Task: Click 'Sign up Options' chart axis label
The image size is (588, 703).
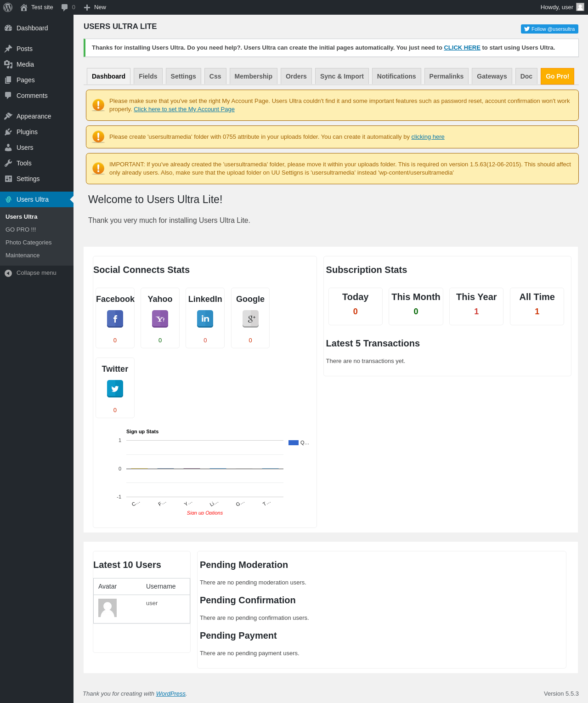Action: (x=205, y=513)
